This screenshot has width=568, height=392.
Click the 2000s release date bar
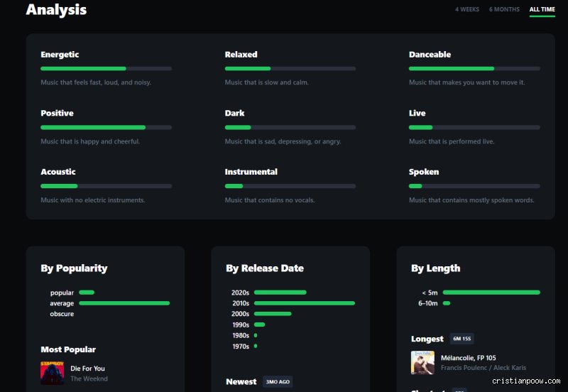(273, 314)
